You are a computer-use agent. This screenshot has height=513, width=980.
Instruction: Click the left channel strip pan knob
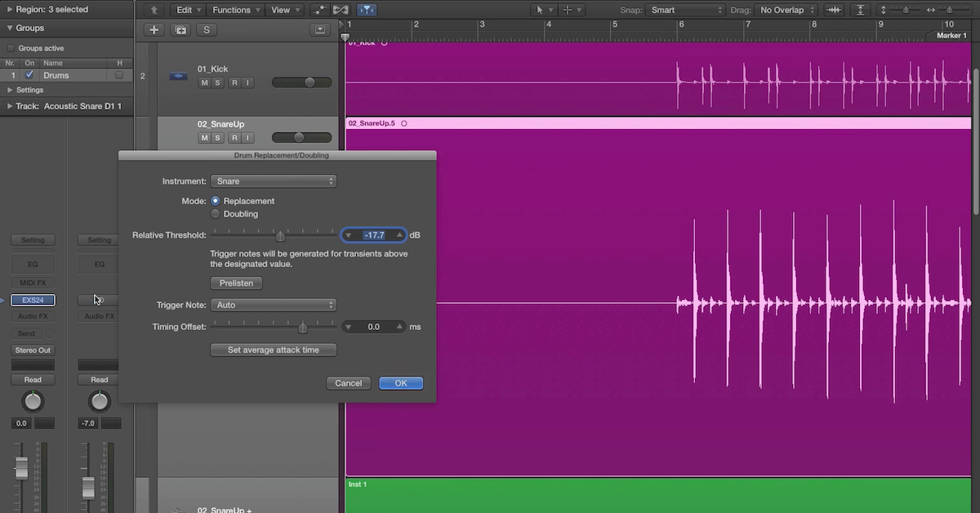click(x=33, y=402)
